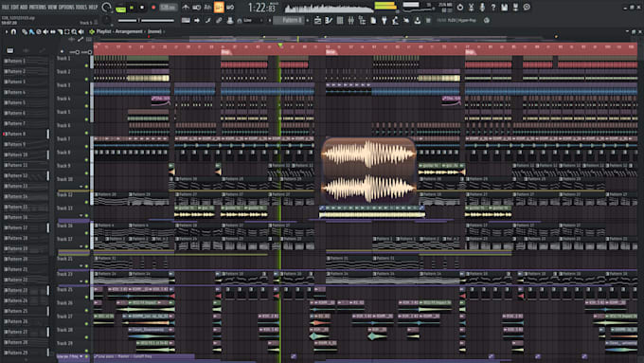Viewport: 644px width, 363px height.
Task: Click the stamp tool icon in toolbar
Action: 230,20
